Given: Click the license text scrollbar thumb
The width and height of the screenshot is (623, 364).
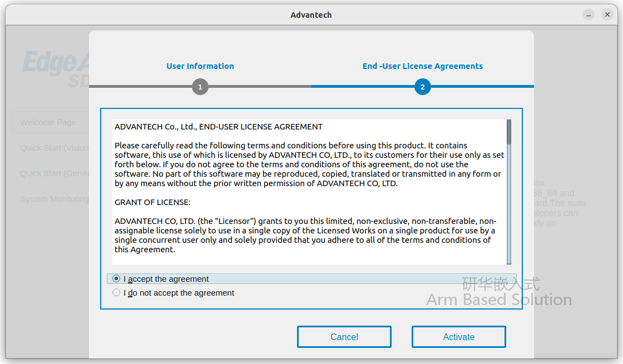Looking at the screenshot, I should coord(509,132).
